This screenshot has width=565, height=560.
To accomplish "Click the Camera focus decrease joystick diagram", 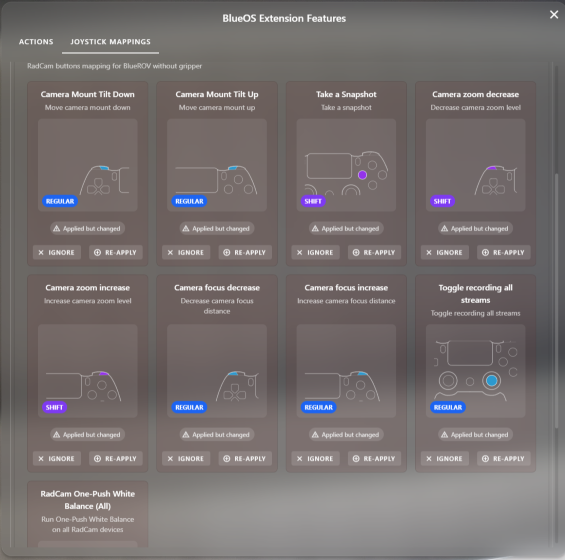I will [x=217, y=371].
